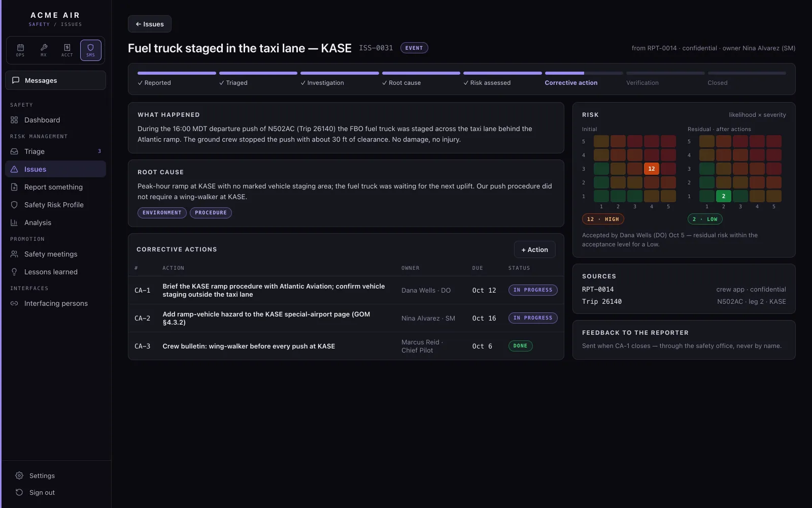Viewport: 812px width, 508px height.
Task: Select the Closed stage
Action: coord(747,79)
